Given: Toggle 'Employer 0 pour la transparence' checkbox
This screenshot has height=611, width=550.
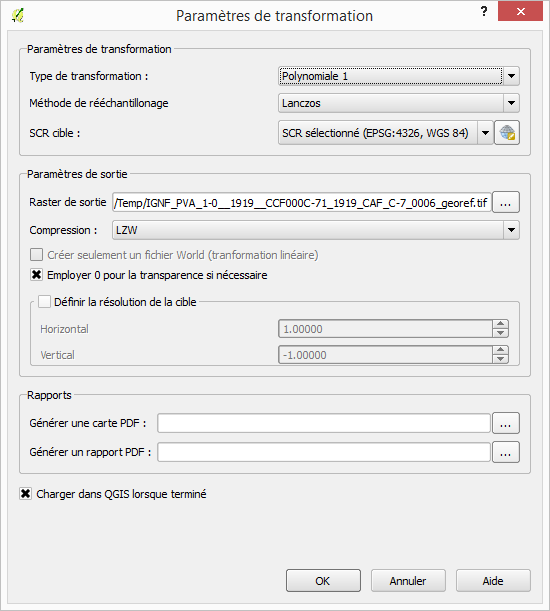Looking at the screenshot, I should (x=37, y=275).
